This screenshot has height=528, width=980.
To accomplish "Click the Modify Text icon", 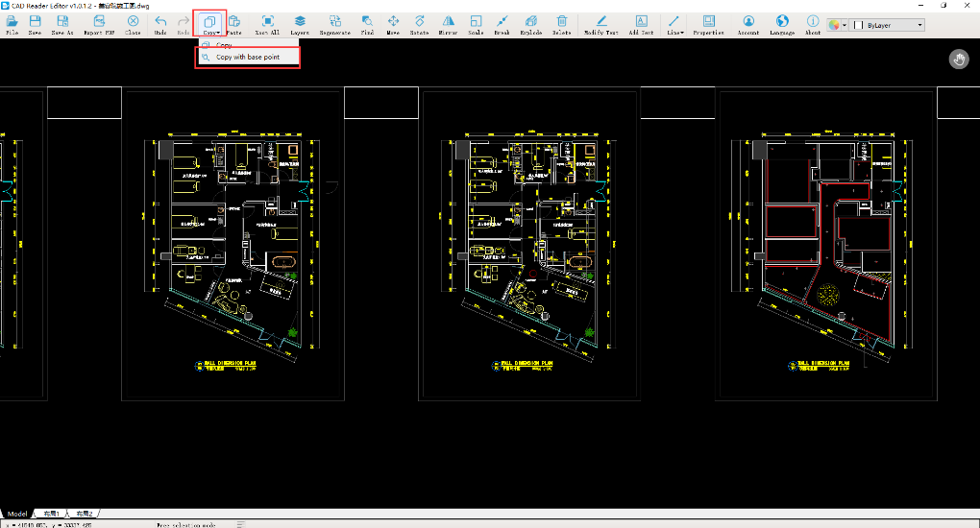I will [x=601, y=23].
